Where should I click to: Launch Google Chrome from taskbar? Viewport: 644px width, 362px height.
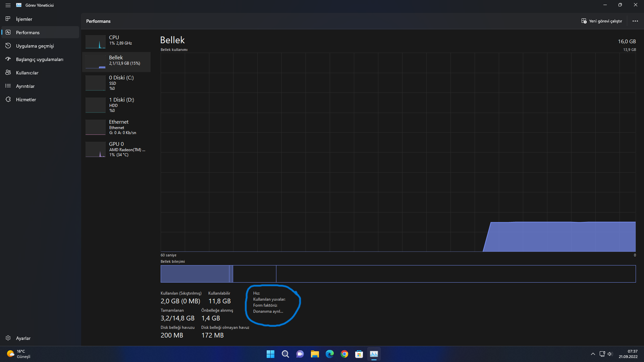344,354
